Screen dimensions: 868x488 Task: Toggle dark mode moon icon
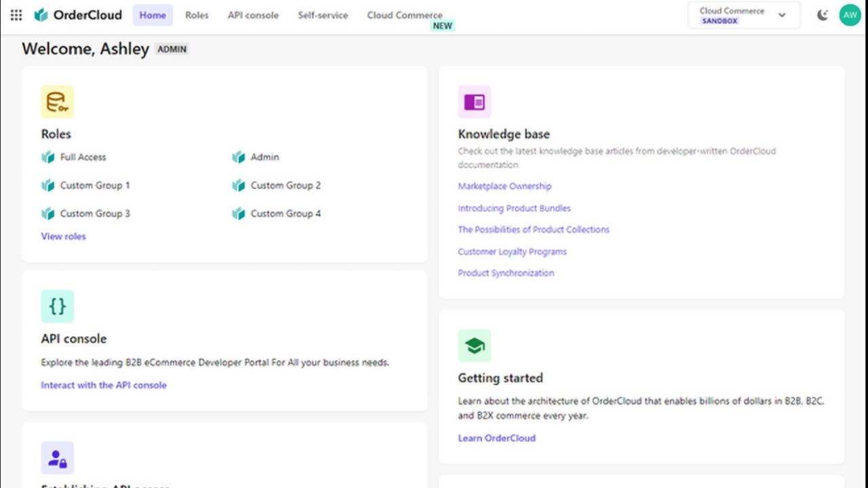click(823, 15)
